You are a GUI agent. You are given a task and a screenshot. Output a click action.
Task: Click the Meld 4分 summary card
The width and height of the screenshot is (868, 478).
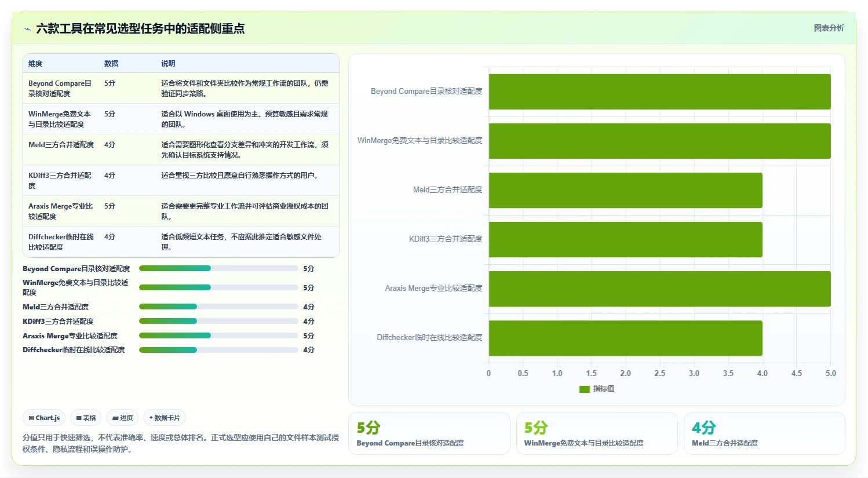[764, 433]
